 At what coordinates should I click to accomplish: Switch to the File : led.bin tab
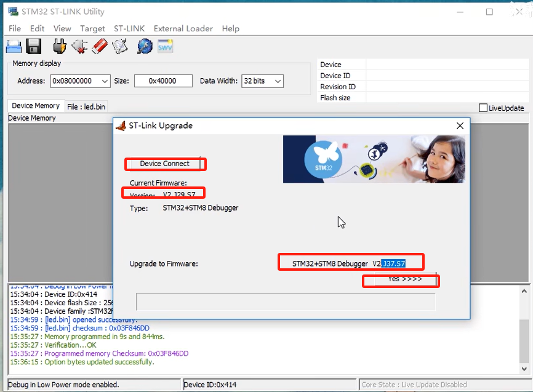click(86, 106)
